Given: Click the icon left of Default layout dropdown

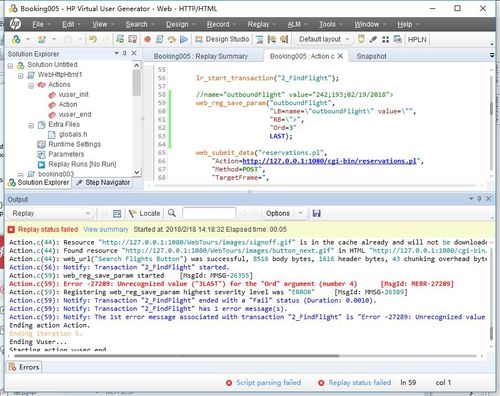Looking at the screenshot, I should [x=284, y=39].
